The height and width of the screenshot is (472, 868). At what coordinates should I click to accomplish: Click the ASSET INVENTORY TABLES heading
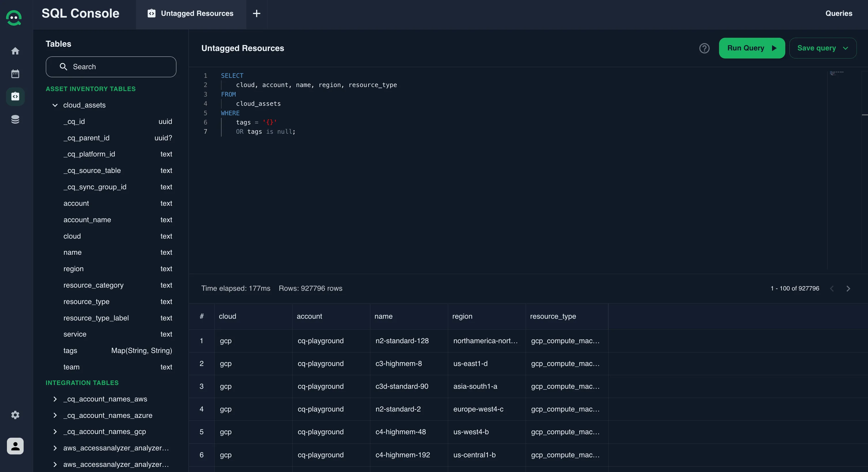point(91,89)
